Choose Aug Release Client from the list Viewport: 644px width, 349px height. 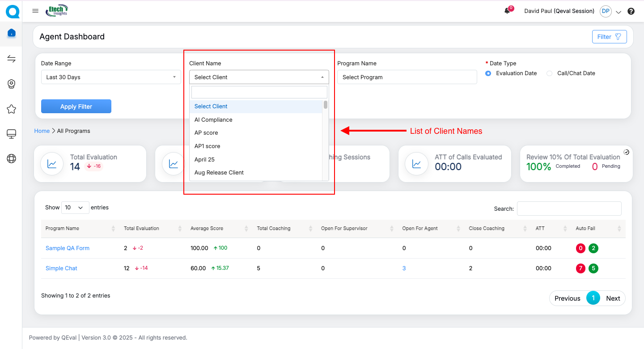219,173
